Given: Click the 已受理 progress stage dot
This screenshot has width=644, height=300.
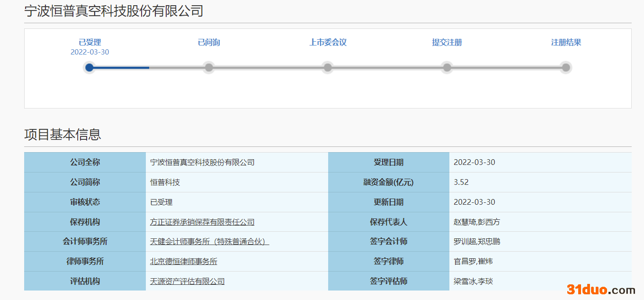Looking at the screenshot, I should click(x=89, y=67).
